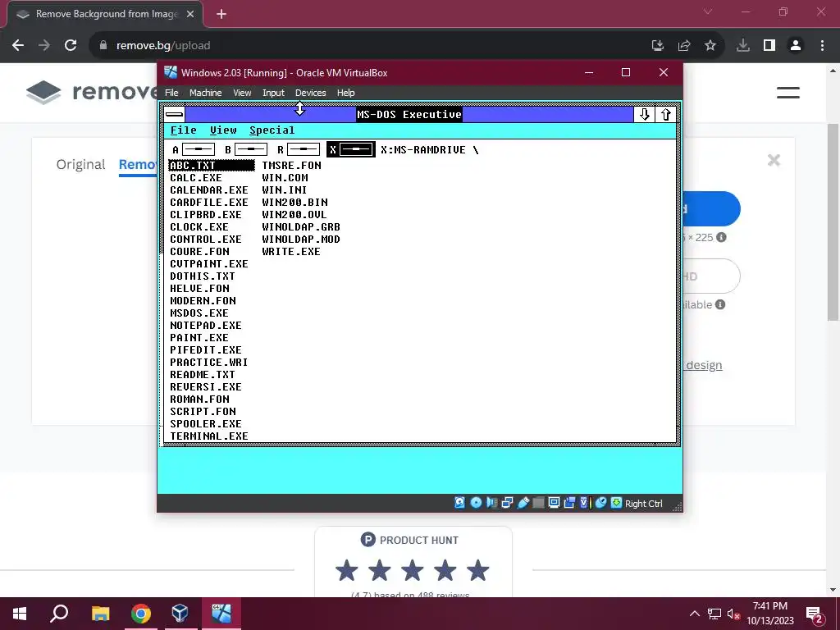This screenshot has height=630, width=840.
Task: Click the green arrow keyboard capture icon
Action: (x=616, y=503)
